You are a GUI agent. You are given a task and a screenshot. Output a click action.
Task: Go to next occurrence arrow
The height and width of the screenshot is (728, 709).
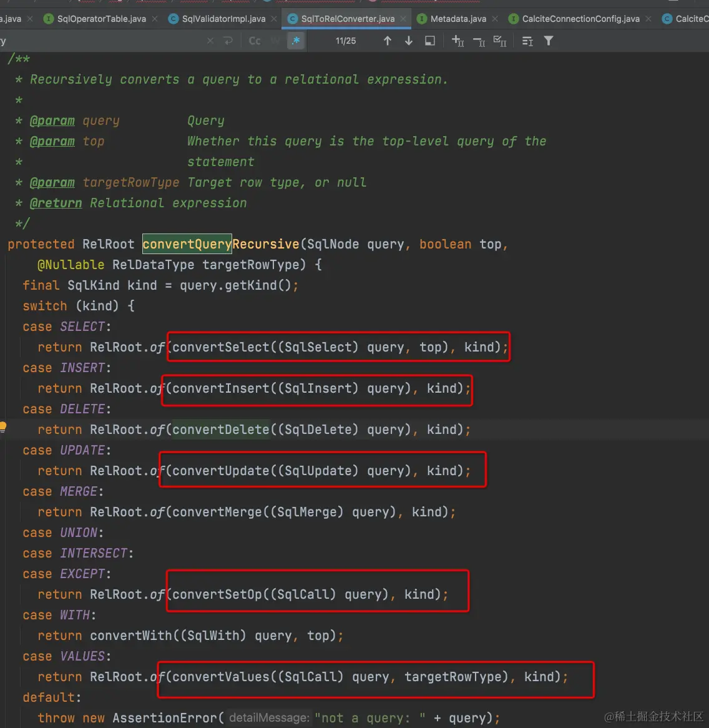[x=409, y=41]
